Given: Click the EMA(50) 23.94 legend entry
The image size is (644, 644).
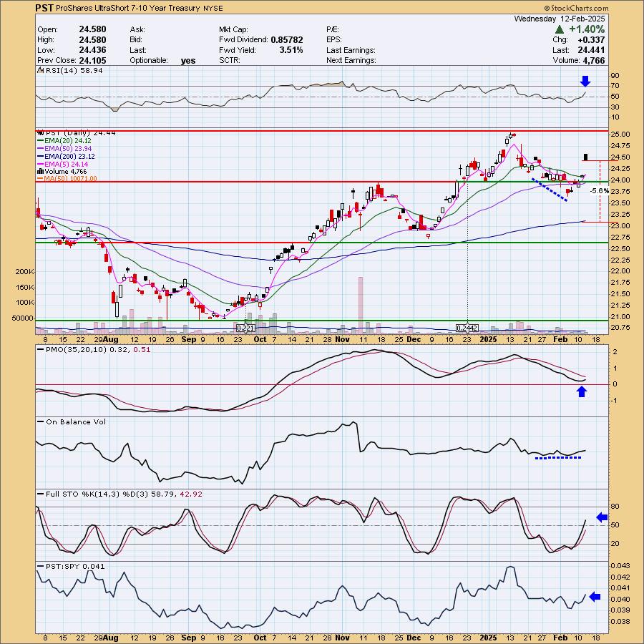Looking at the screenshot, I should [68, 149].
